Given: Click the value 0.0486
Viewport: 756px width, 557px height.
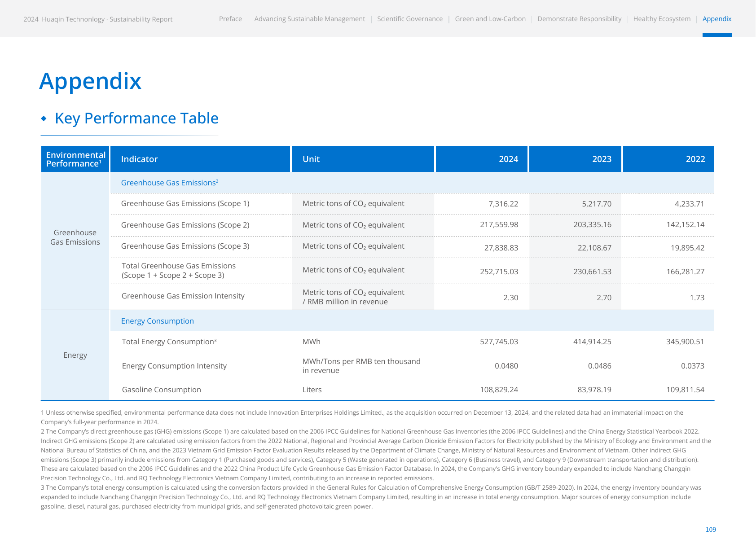Looking at the screenshot, I should [x=600, y=366].
